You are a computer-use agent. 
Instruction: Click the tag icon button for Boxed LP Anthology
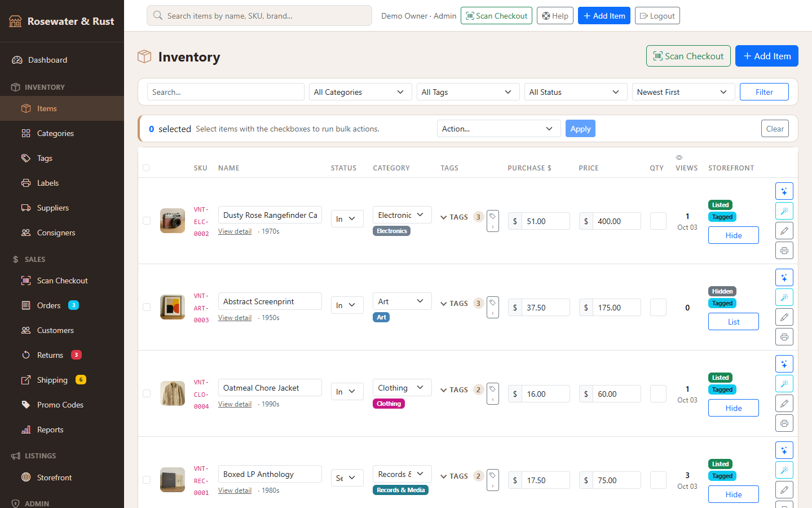coord(493,480)
